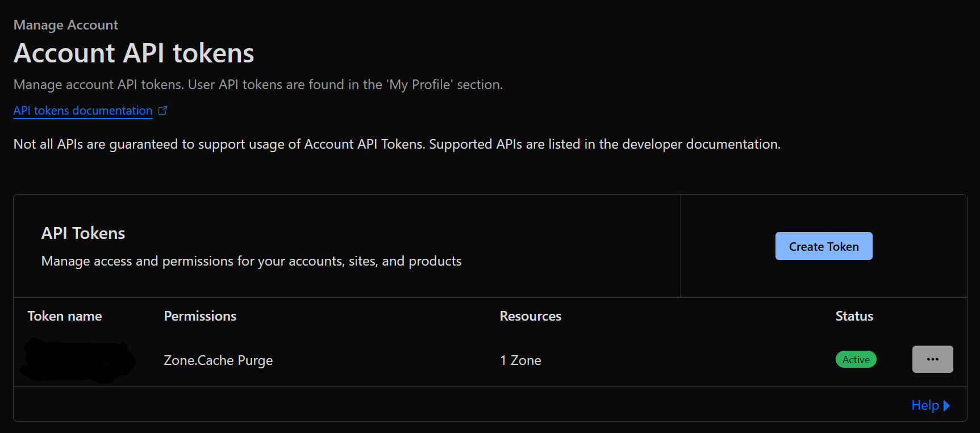Select the redacted token name entry
The width and height of the screenshot is (980, 433).
click(77, 360)
